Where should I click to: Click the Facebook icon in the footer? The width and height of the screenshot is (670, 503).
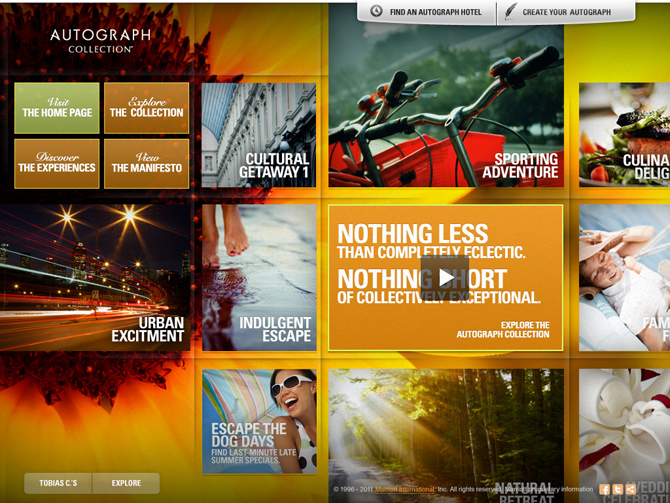tap(605, 490)
